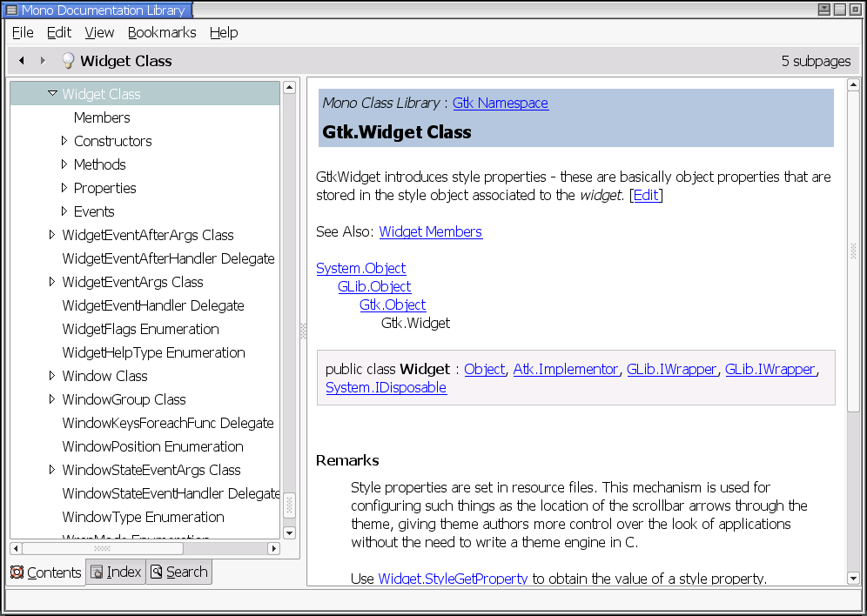Viewport: 867px width, 616px height.
Task: Select WindowStateEventHandler Delegate item
Action: [x=171, y=493]
